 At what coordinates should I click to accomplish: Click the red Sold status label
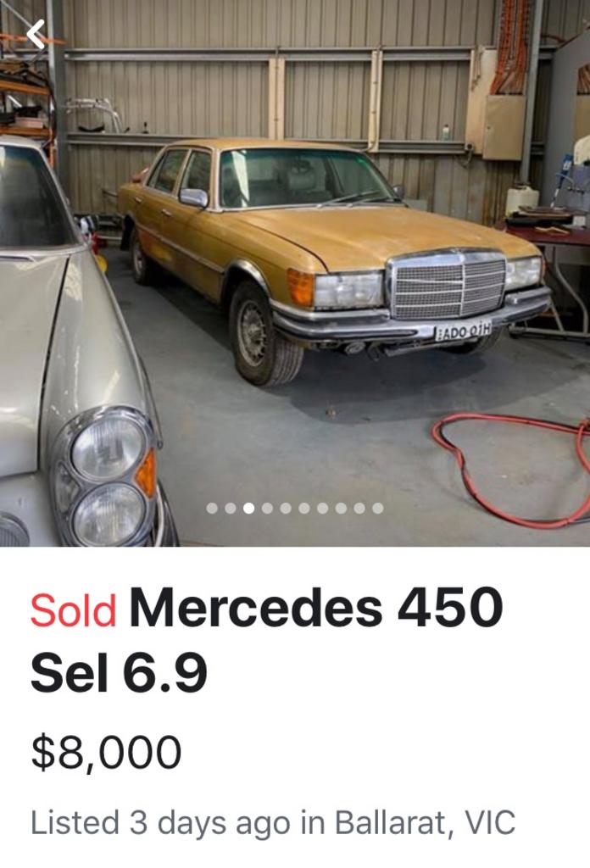tap(73, 610)
